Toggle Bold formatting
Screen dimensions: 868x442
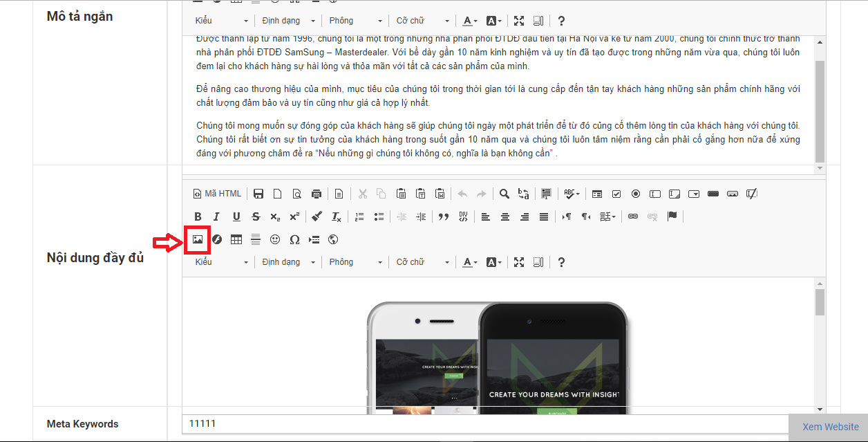(198, 217)
